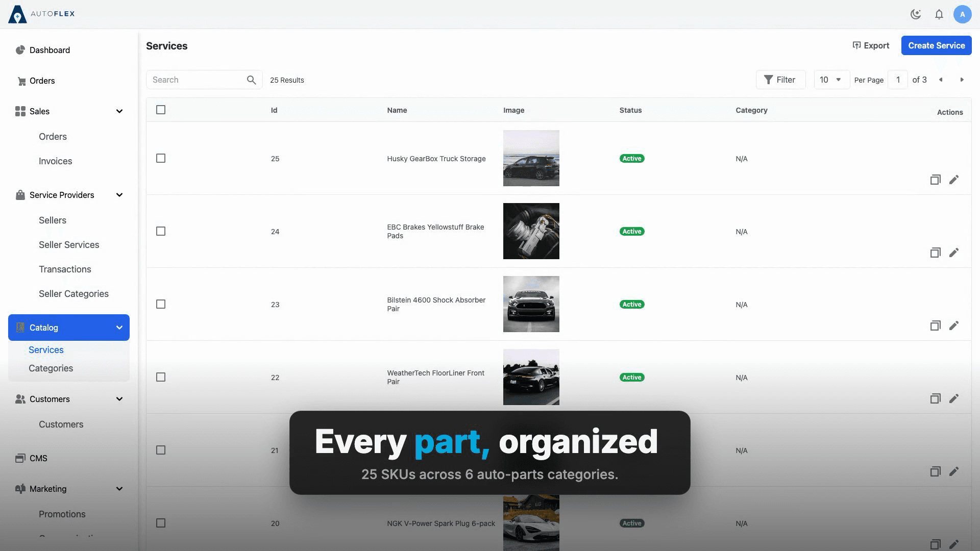Viewport: 980px width, 551px height.
Task: Click the Marketing mailbox icon
Action: pos(20,489)
